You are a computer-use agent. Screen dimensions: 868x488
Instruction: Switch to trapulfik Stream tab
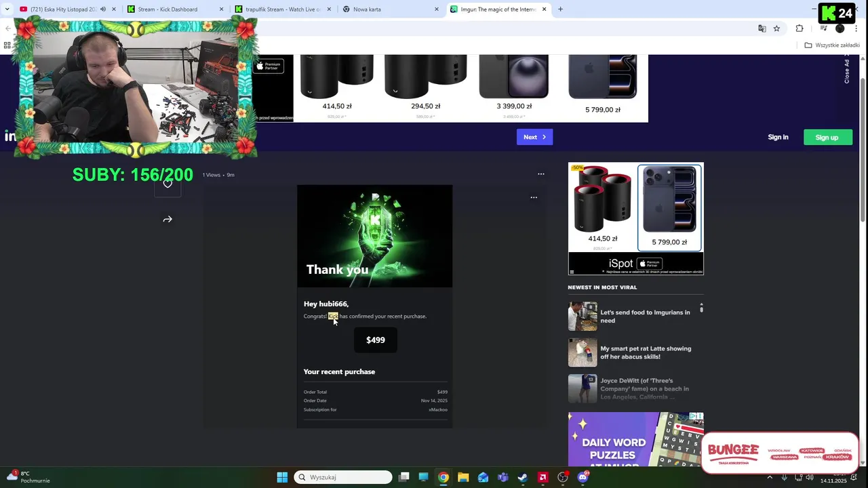pos(283,9)
